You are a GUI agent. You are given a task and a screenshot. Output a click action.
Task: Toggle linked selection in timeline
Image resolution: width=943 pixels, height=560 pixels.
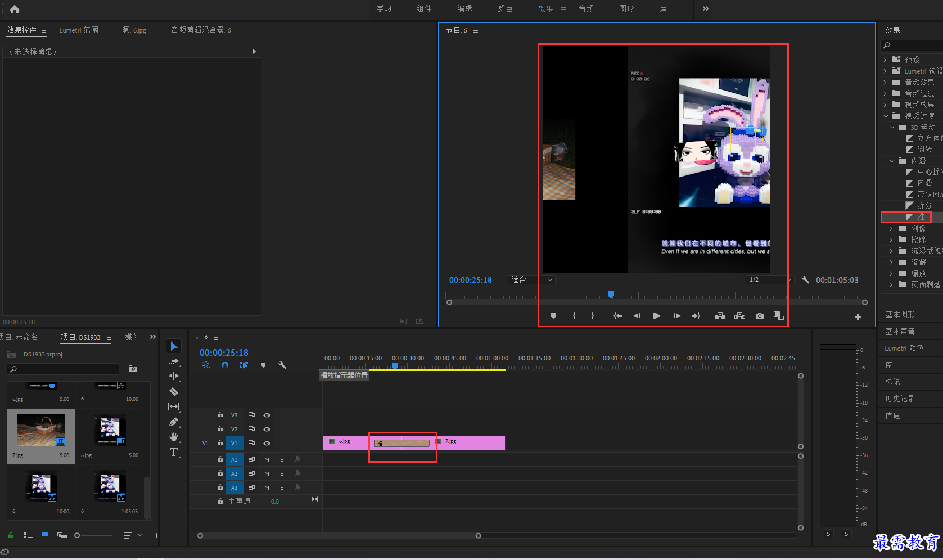pyautogui.click(x=244, y=365)
